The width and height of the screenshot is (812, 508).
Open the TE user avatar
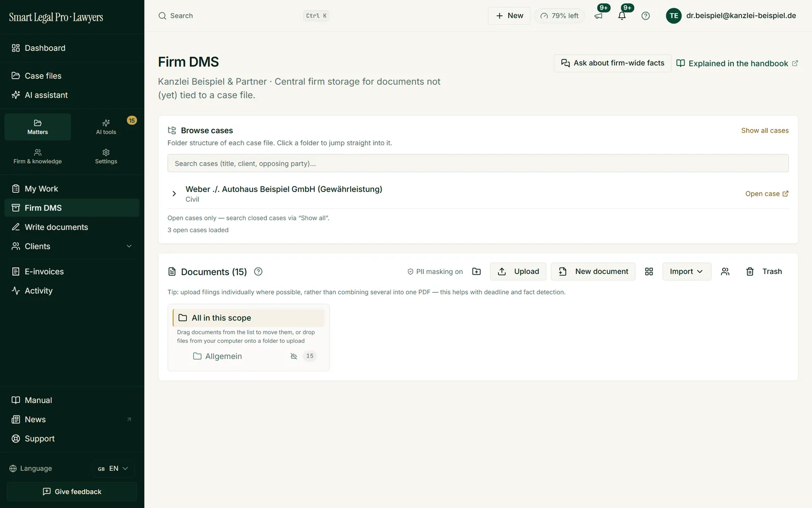pos(673,16)
